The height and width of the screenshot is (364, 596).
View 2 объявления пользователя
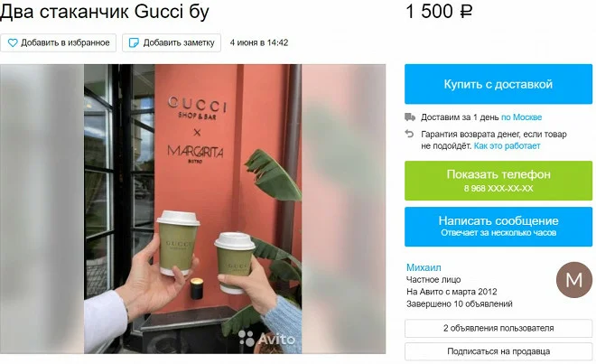(498, 328)
